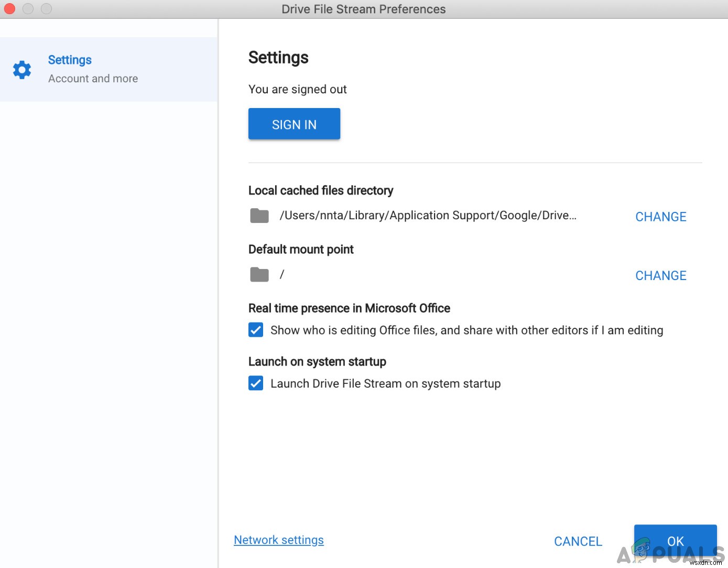Click folder icon beside default mount point
This screenshot has height=568, width=728.
click(x=259, y=274)
